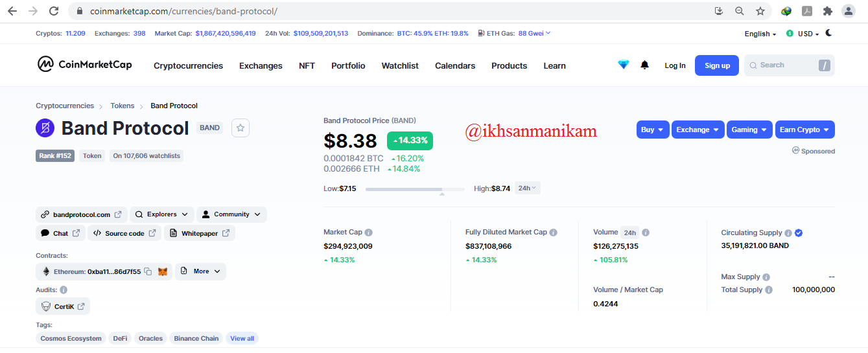The image size is (868, 353).
Task: Click View all tags
Action: click(242, 338)
